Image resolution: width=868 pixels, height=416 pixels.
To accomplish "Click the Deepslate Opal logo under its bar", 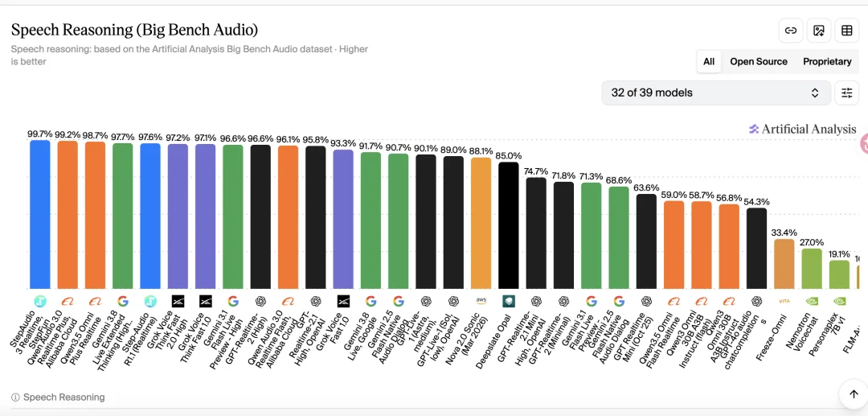I will tap(509, 301).
